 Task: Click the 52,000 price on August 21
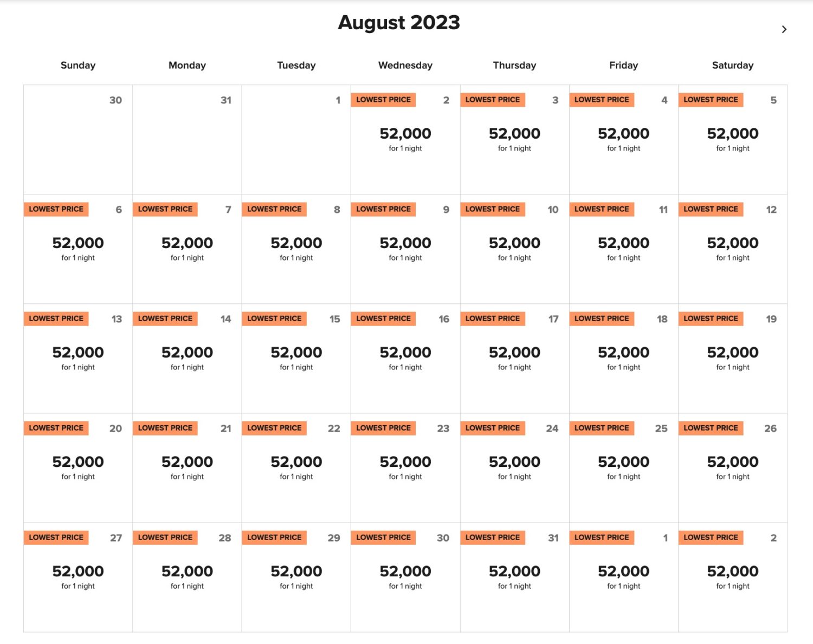[187, 462]
